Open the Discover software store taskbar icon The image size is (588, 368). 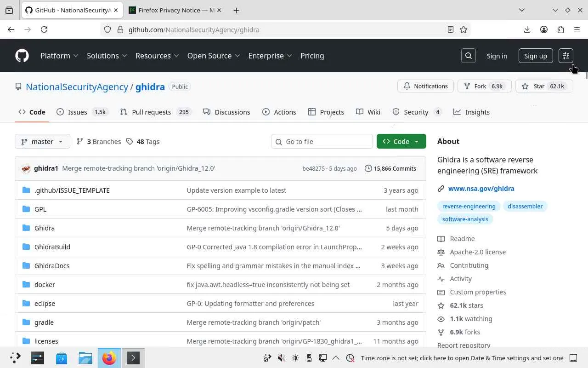point(62,358)
